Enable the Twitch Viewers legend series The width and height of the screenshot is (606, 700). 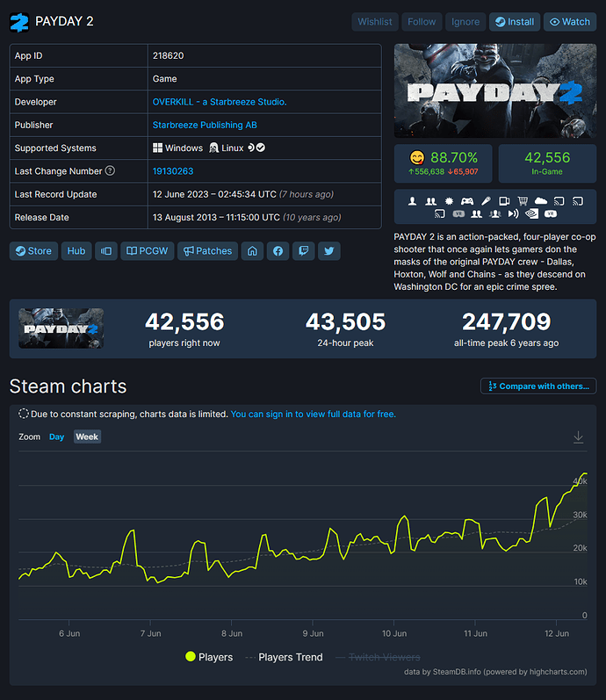pos(378,657)
